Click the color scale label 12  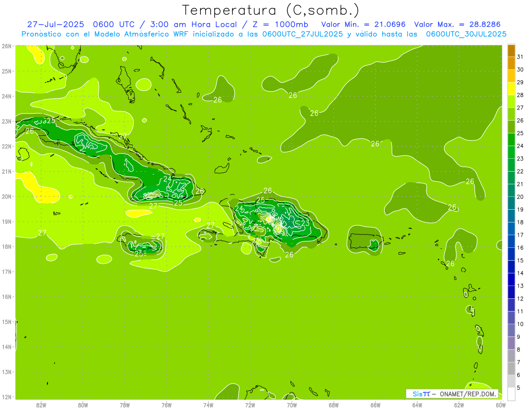pos(520,298)
